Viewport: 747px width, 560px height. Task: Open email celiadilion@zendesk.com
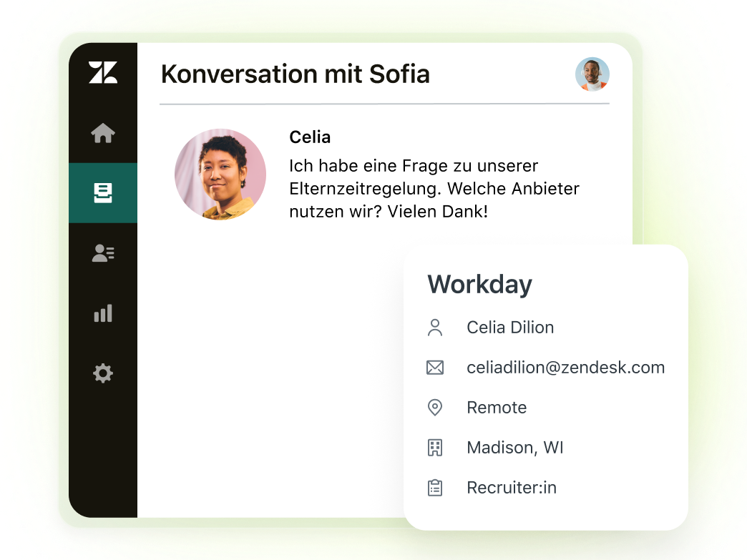565,368
